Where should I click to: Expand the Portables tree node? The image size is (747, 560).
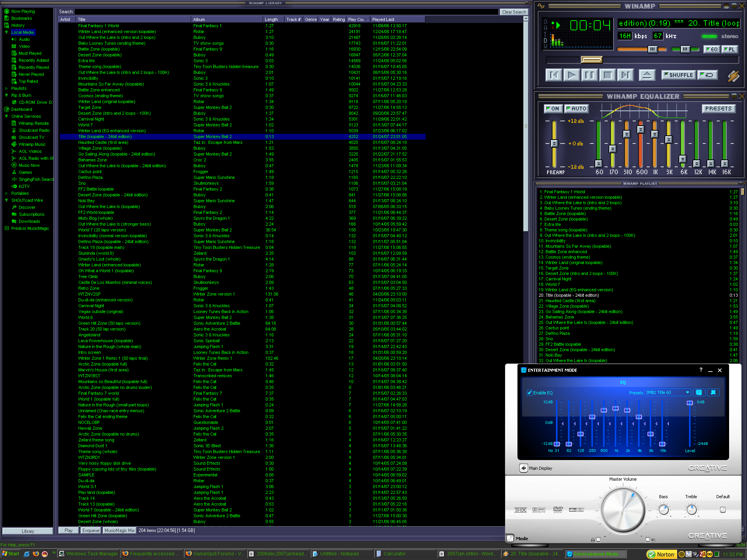pyautogui.click(x=6, y=193)
